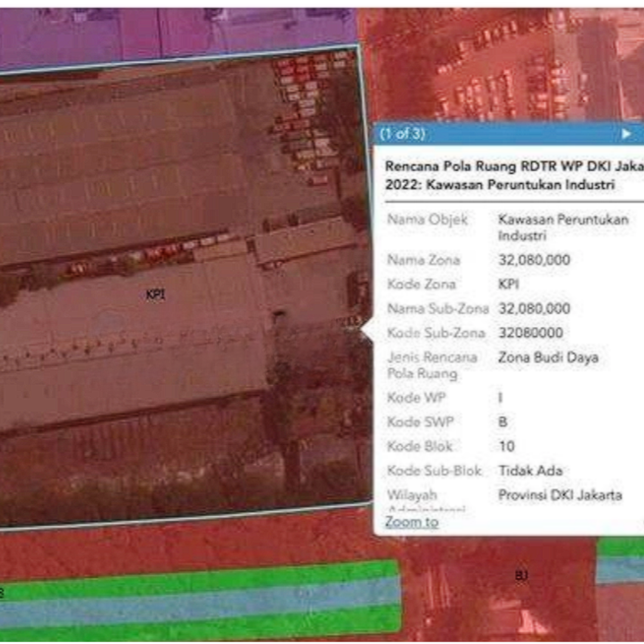The height and width of the screenshot is (644, 644).
Task: Select the BJ label on the map
Action: pos(521,575)
